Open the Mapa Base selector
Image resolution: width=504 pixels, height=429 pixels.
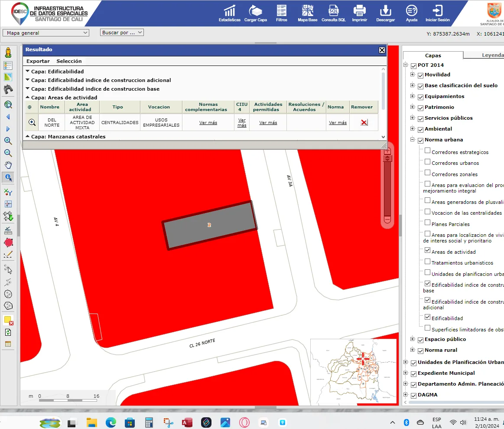pos(307,11)
